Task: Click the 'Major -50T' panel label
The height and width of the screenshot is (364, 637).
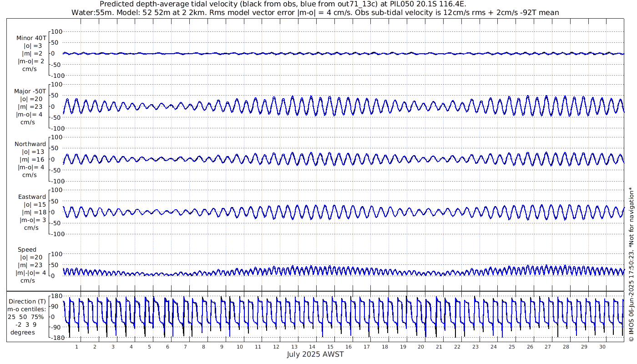Action: click(x=30, y=91)
